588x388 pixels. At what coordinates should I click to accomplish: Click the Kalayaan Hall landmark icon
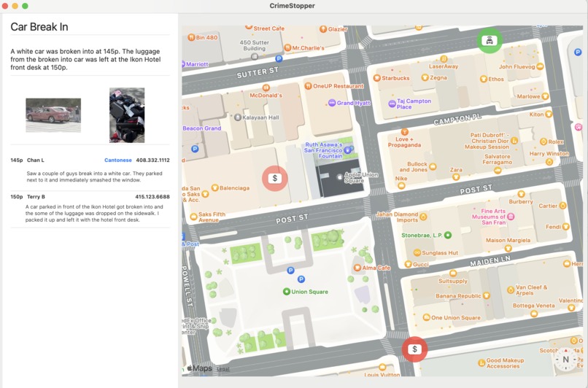point(237,117)
